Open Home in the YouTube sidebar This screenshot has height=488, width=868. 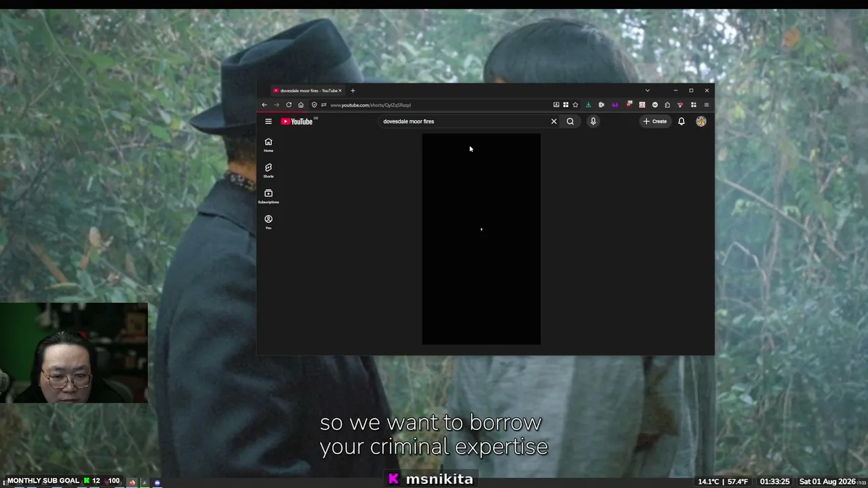coord(269,144)
